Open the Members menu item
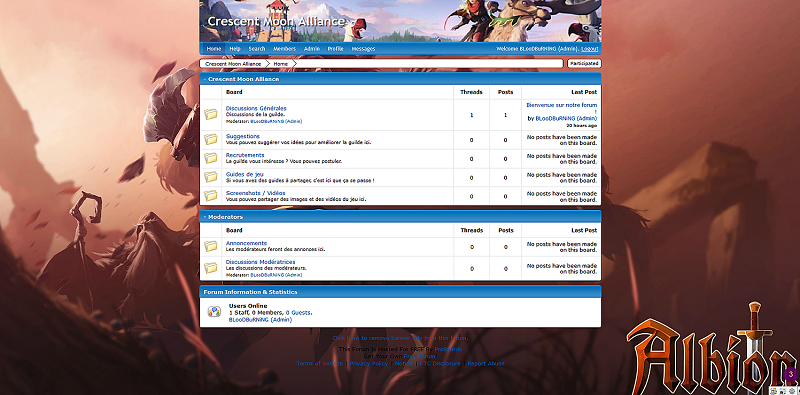800x395 pixels. [284, 49]
